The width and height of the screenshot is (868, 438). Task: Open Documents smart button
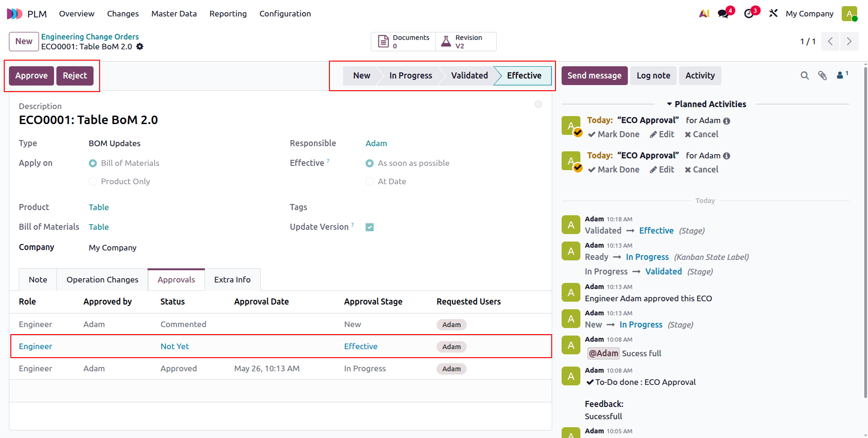point(404,41)
